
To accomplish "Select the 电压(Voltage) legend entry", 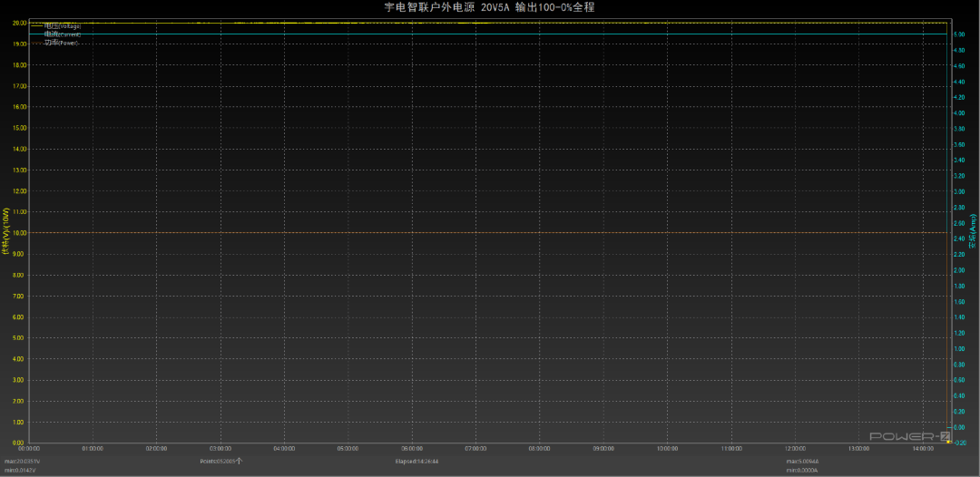I will (63, 26).
